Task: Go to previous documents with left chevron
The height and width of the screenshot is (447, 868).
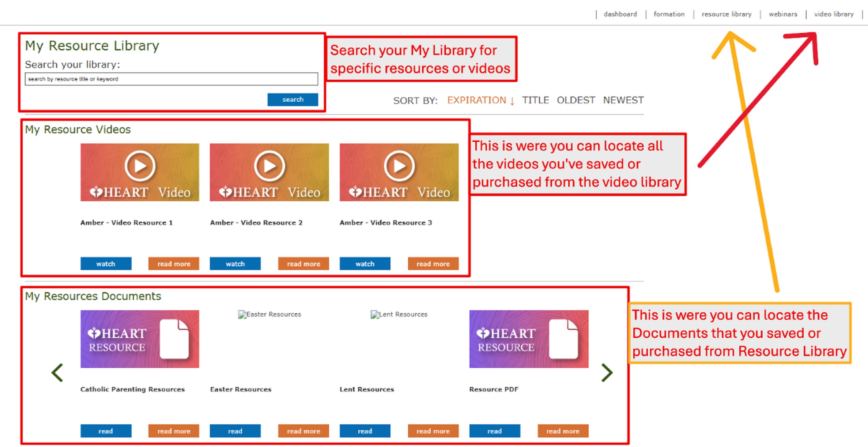Action: coord(57,372)
